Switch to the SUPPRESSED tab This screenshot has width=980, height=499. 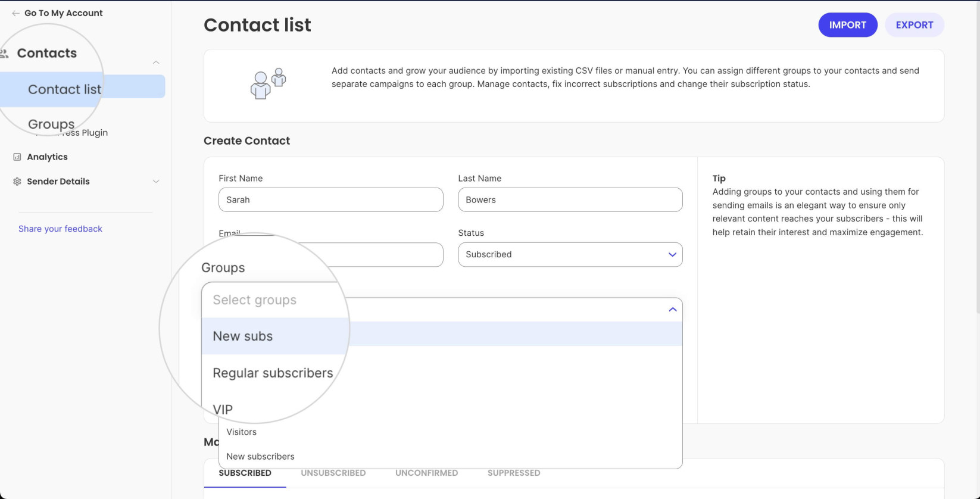click(514, 473)
